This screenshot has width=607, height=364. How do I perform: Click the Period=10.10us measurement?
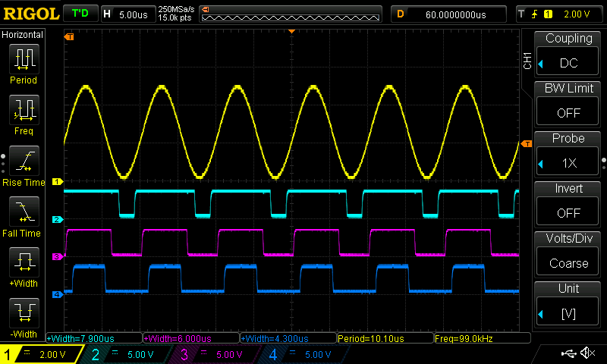[x=385, y=338]
